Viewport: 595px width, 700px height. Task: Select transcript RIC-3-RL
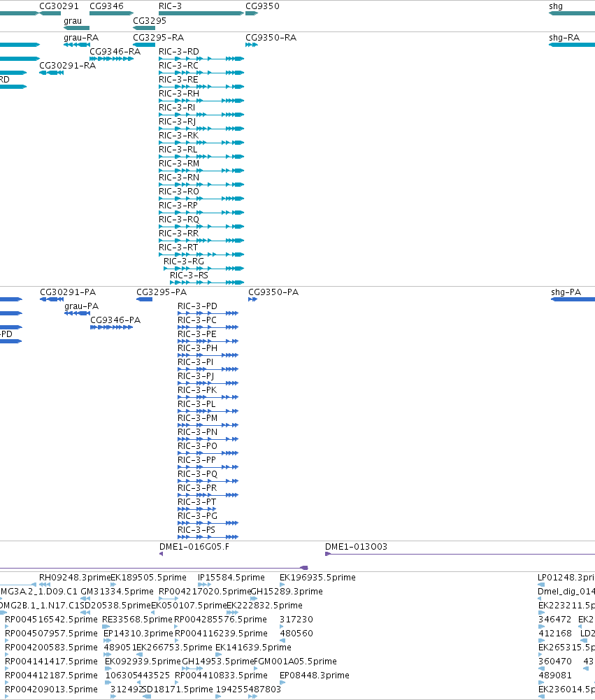pyautogui.click(x=201, y=157)
